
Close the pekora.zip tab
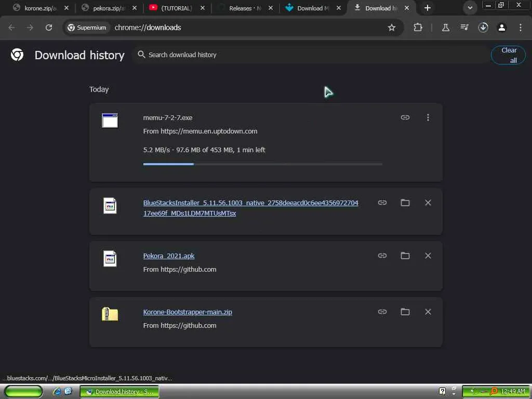coord(135,8)
